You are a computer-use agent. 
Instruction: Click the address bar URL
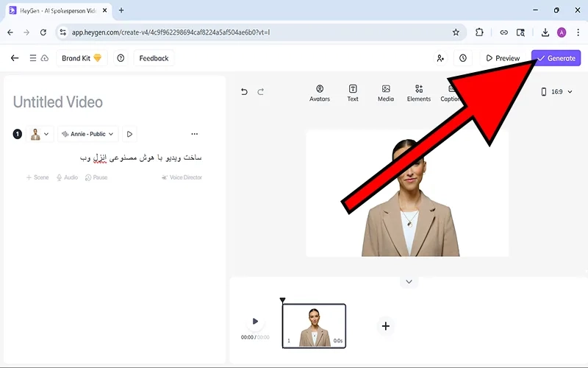pos(171,32)
